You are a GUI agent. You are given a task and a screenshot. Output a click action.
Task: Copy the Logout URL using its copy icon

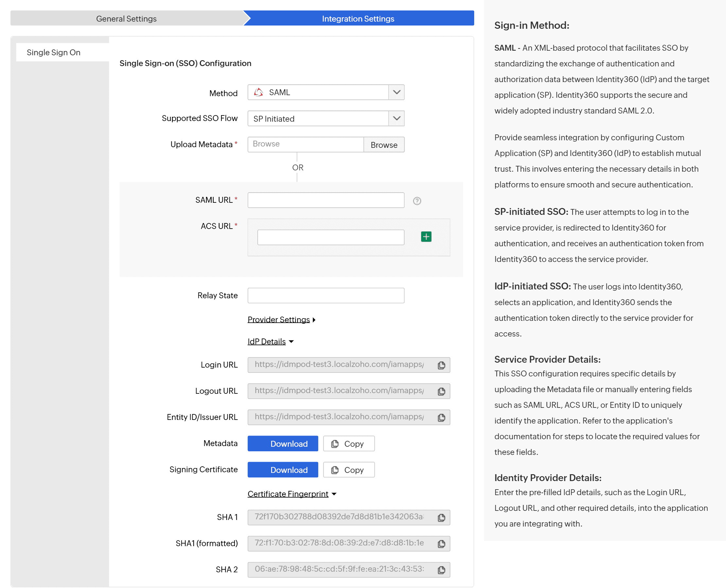point(441,391)
